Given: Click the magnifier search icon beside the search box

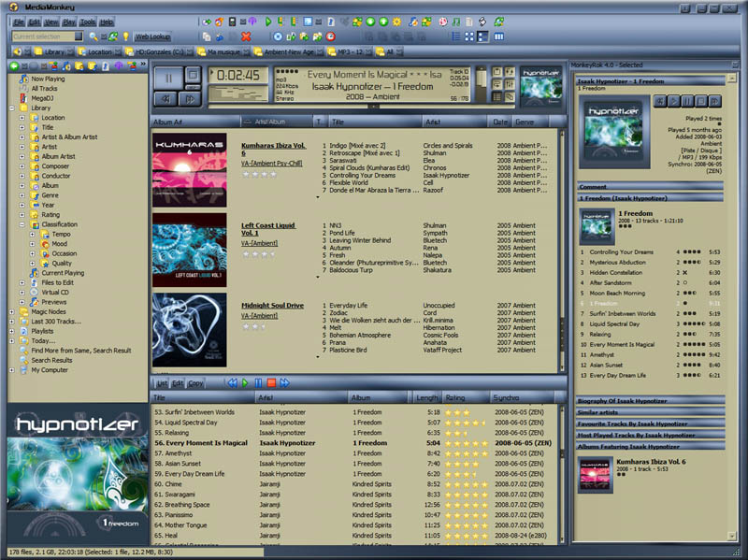Looking at the screenshot, I should (93, 36).
